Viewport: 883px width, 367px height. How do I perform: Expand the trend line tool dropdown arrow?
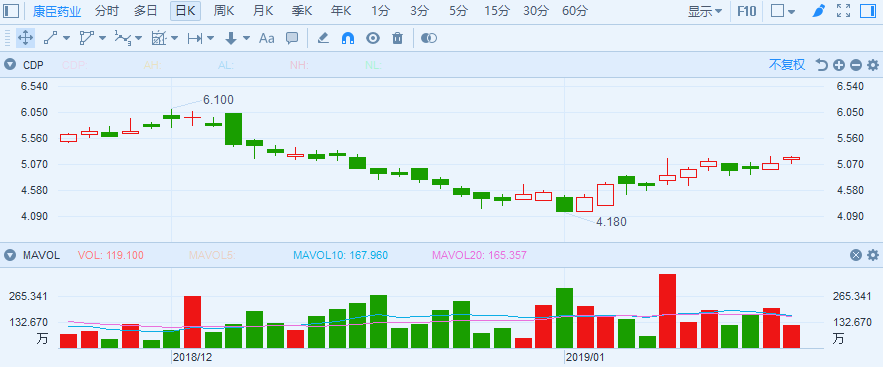66,38
